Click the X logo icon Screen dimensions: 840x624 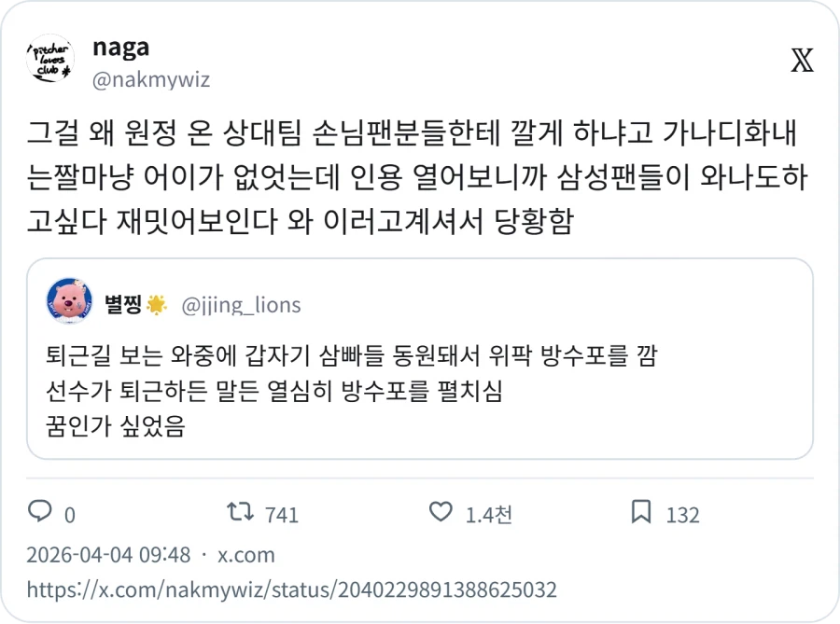803,58
